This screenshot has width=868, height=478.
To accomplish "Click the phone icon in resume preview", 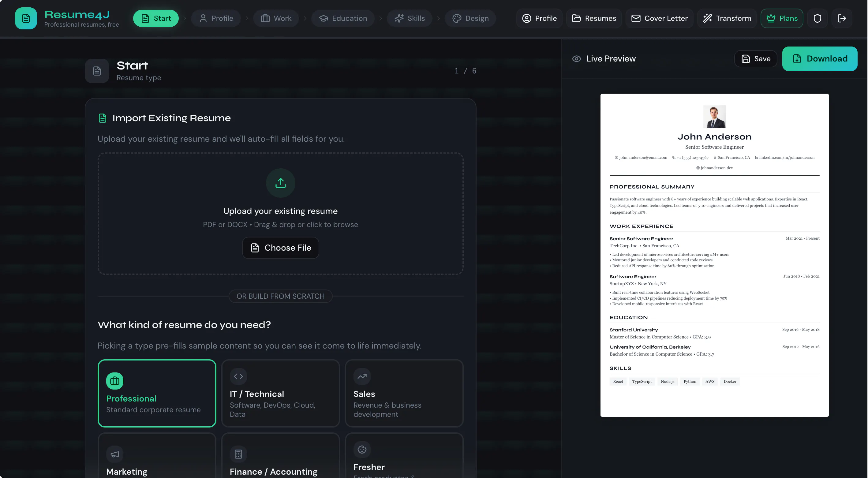I will (x=674, y=157).
